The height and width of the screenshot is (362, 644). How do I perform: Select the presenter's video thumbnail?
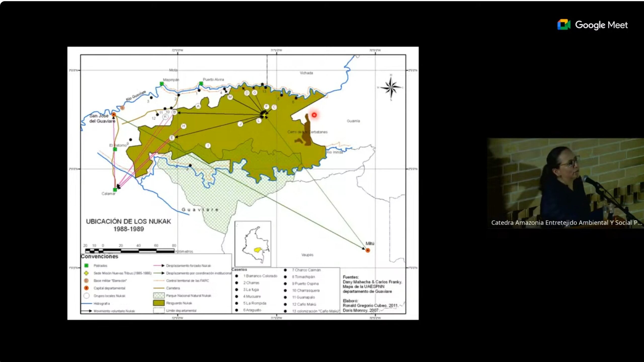pyautogui.click(x=566, y=183)
